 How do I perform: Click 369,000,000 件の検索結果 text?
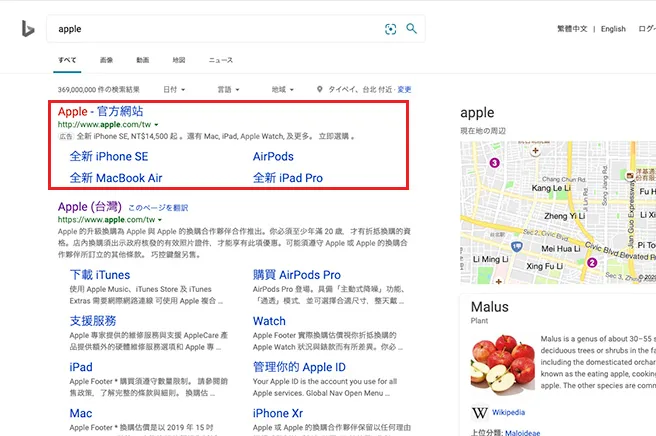(x=99, y=90)
